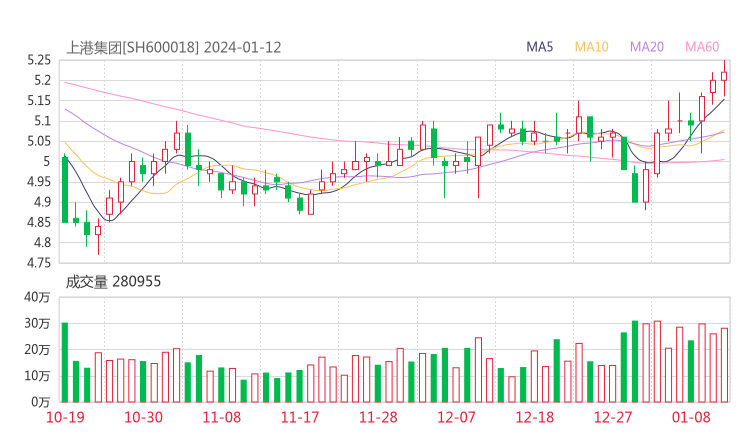Viewport: 740px width, 440px height.
Task: Click the 4.85 price axis value
Action: tap(39, 222)
